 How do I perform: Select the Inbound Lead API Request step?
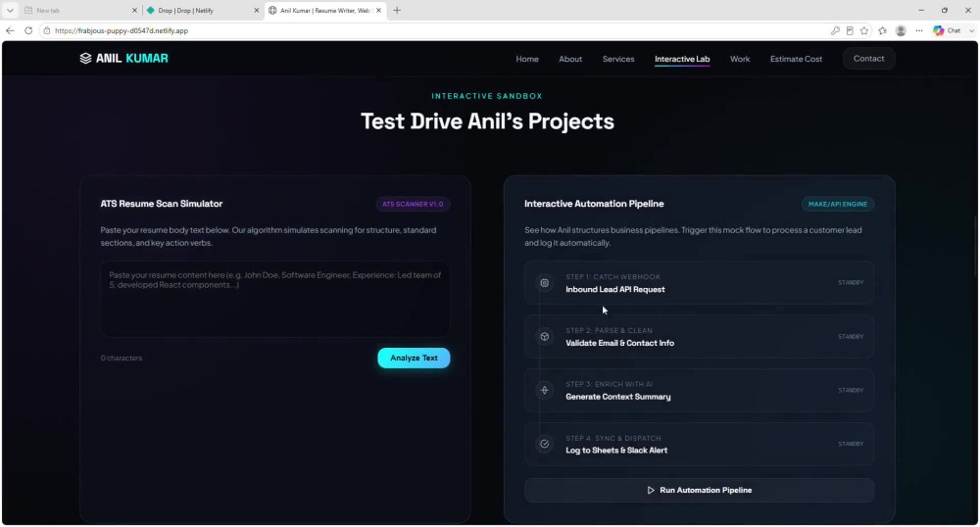[x=699, y=283]
